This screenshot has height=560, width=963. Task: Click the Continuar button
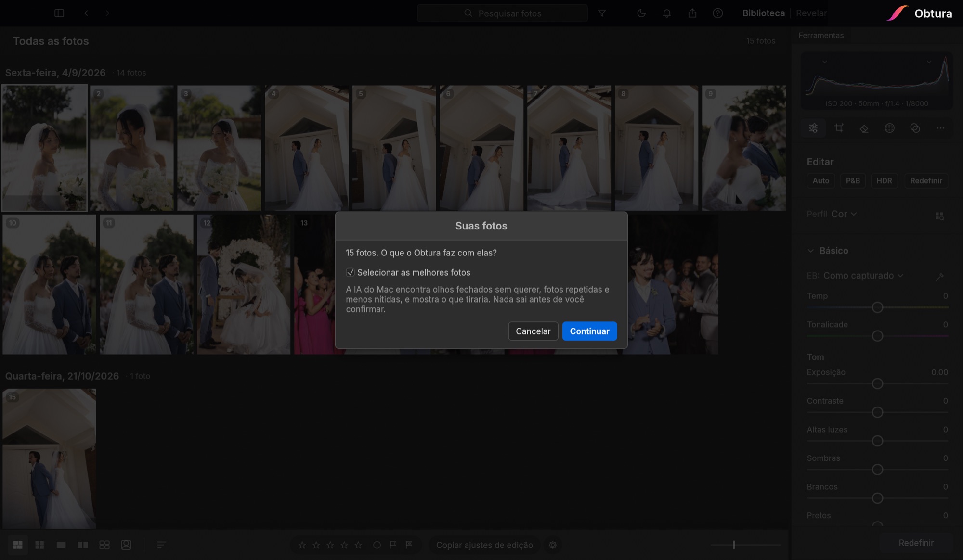589,331
